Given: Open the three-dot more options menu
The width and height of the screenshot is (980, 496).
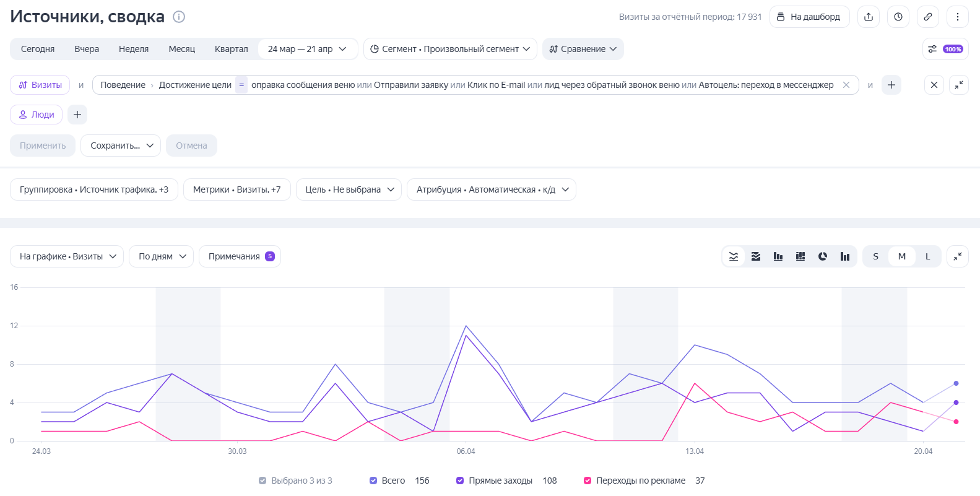Looking at the screenshot, I should [x=958, y=17].
